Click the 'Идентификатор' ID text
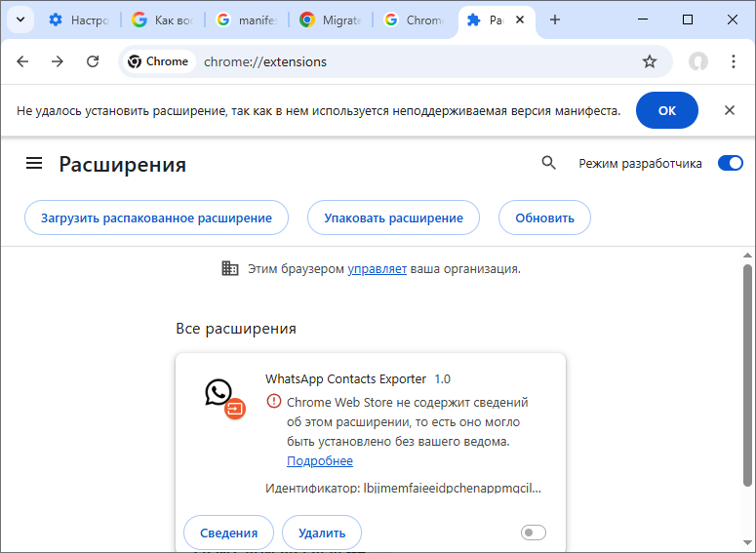 (403, 488)
